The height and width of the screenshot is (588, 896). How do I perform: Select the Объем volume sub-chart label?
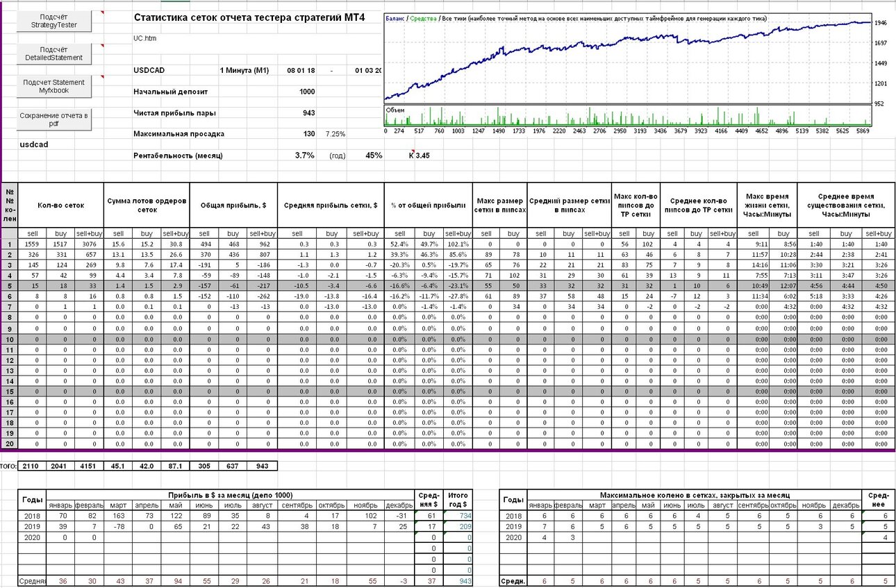point(395,110)
